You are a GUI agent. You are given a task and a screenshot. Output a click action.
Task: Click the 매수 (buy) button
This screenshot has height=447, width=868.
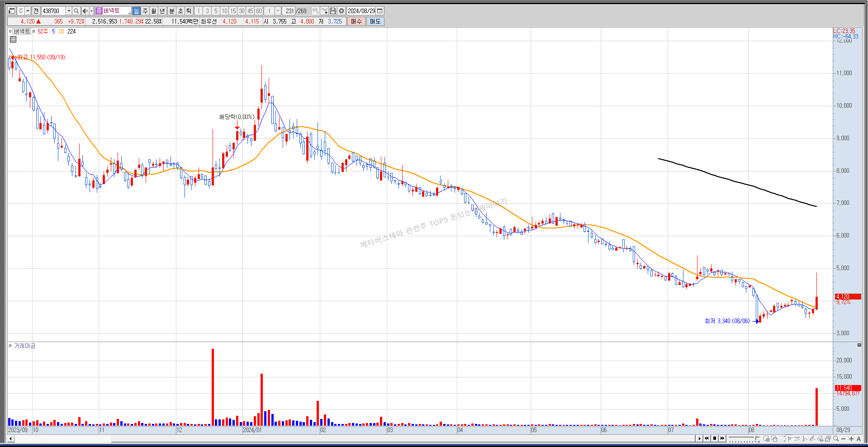click(x=356, y=21)
